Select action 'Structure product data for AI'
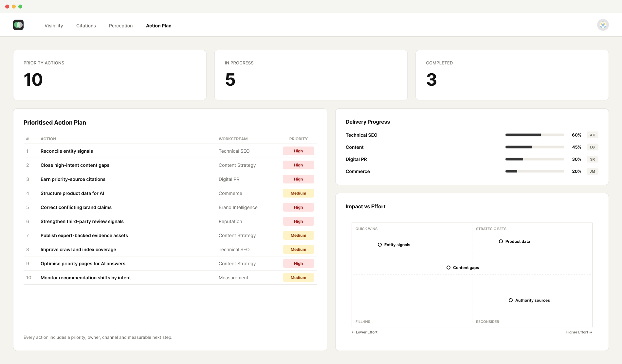 (72, 193)
